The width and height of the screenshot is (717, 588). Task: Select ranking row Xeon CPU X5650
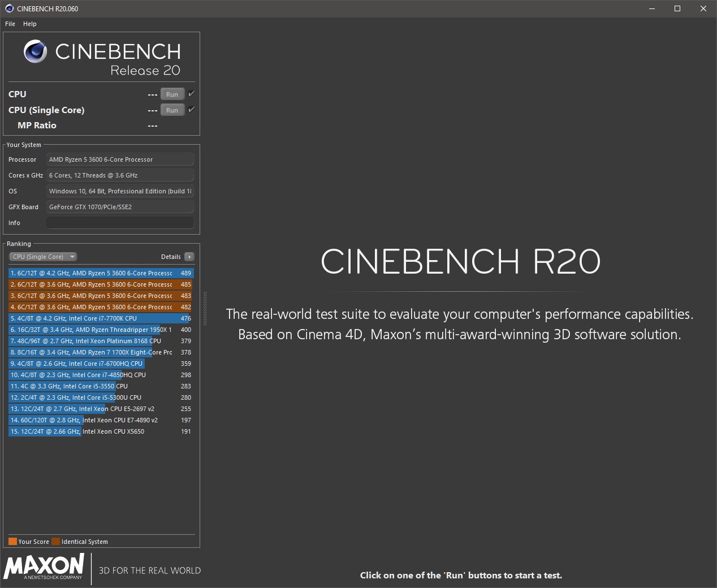point(101,431)
